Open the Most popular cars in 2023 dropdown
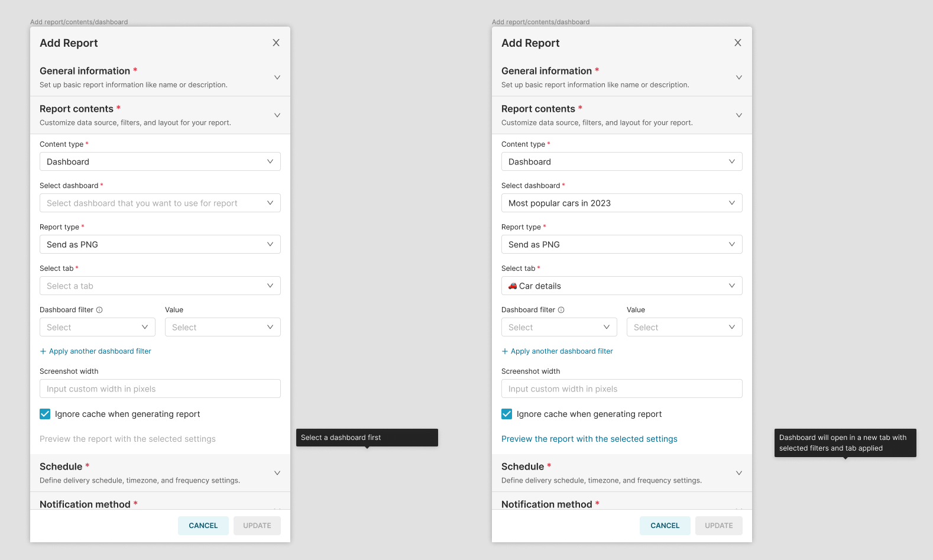Screen dimensions: 933x560 [621, 203]
